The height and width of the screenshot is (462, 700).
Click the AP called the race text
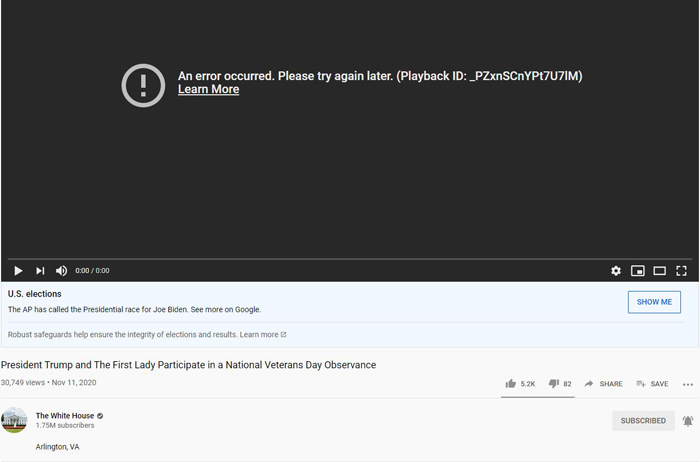[134, 309]
